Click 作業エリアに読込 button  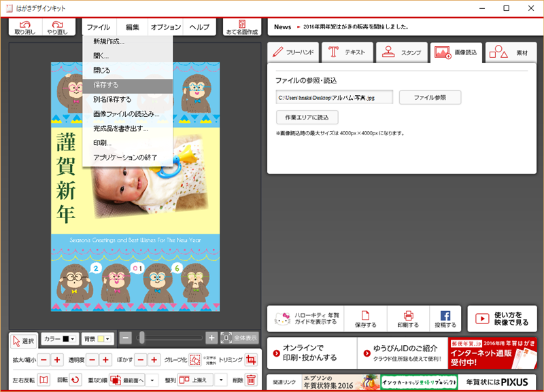307,117
